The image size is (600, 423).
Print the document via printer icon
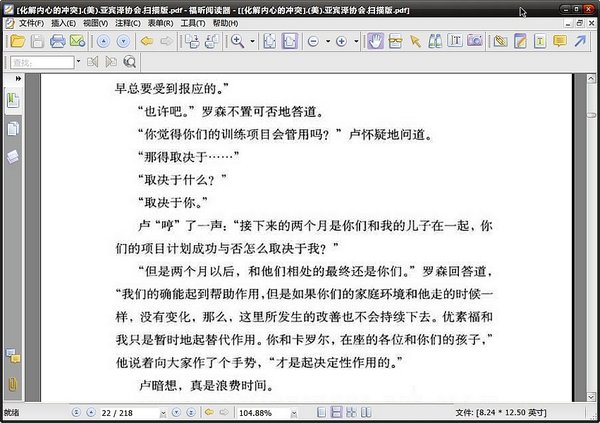click(x=57, y=41)
